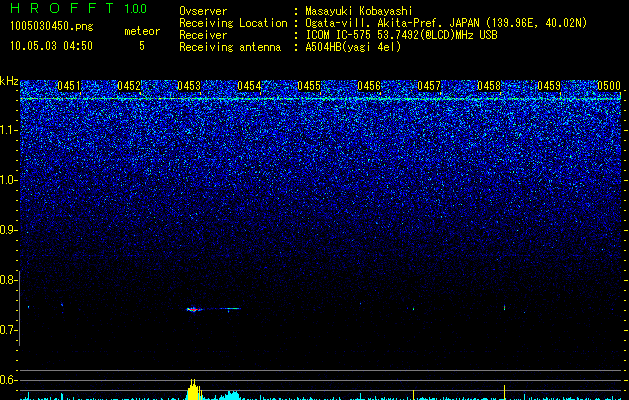
Task: Click the 0458 time marker
Action: pos(489,86)
